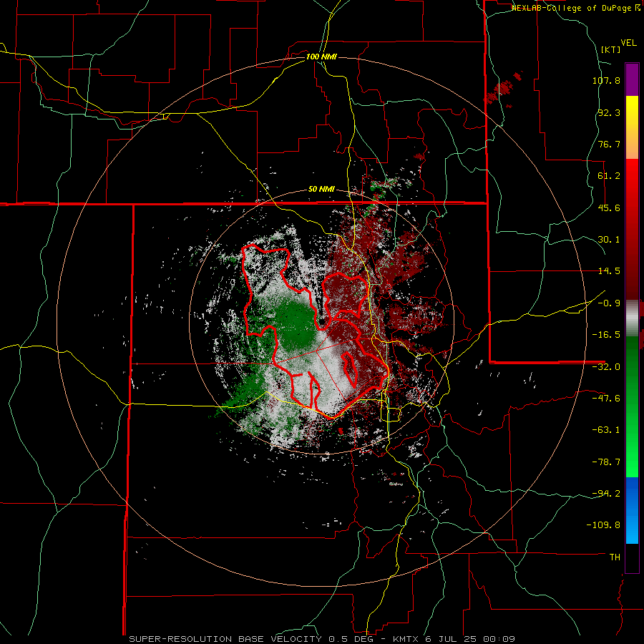Click the -47.6 legend value
Screen dimensions: 644x644
coord(606,399)
